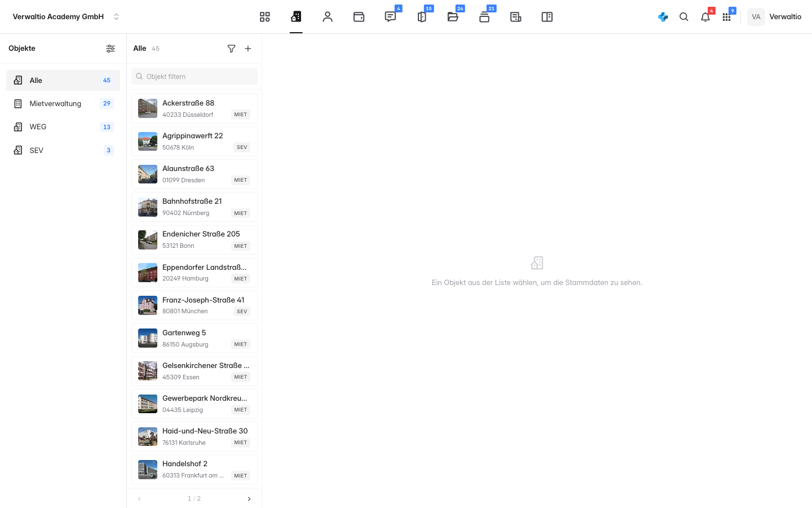Open the Objekte settings sliders icon
The width and height of the screenshot is (812, 508).
111,49
